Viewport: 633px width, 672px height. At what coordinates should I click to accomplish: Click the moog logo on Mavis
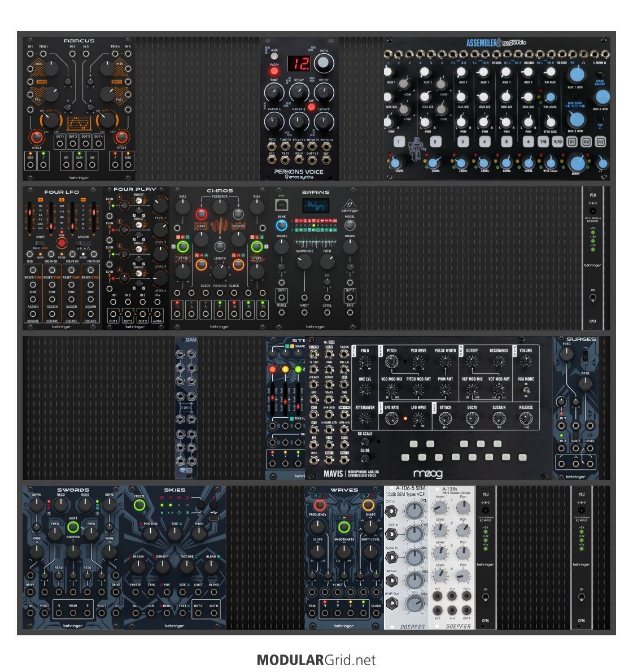coord(427,474)
